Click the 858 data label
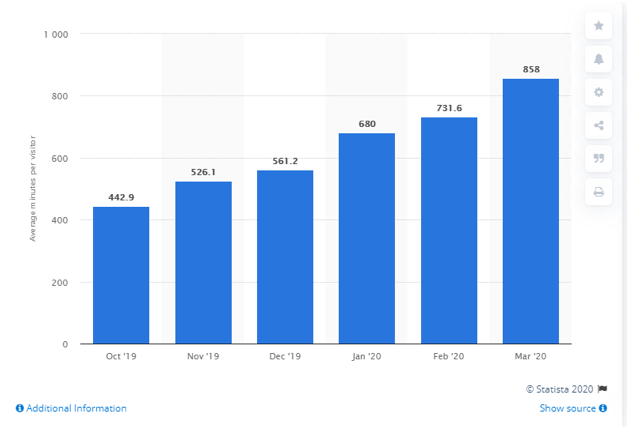The width and height of the screenshot is (627, 427). 531,69
